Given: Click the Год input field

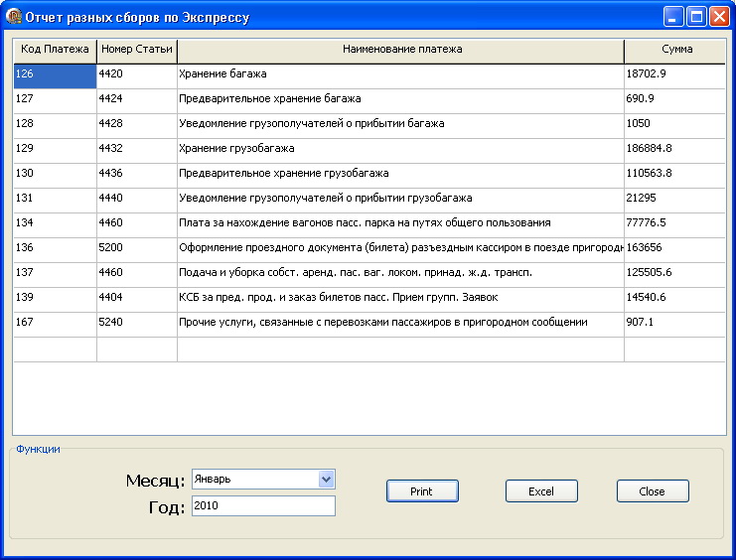Looking at the screenshot, I should click(263, 505).
